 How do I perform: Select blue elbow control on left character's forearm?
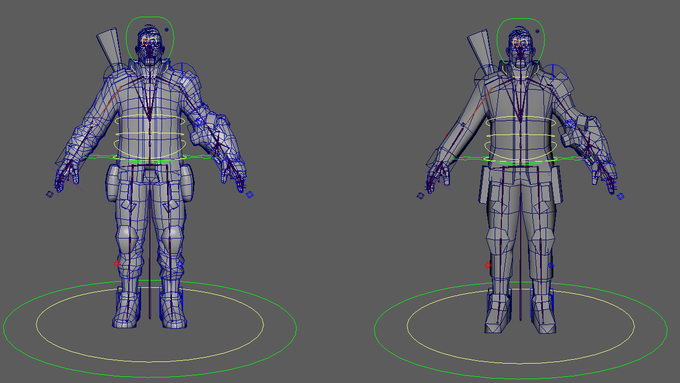click(199, 121)
